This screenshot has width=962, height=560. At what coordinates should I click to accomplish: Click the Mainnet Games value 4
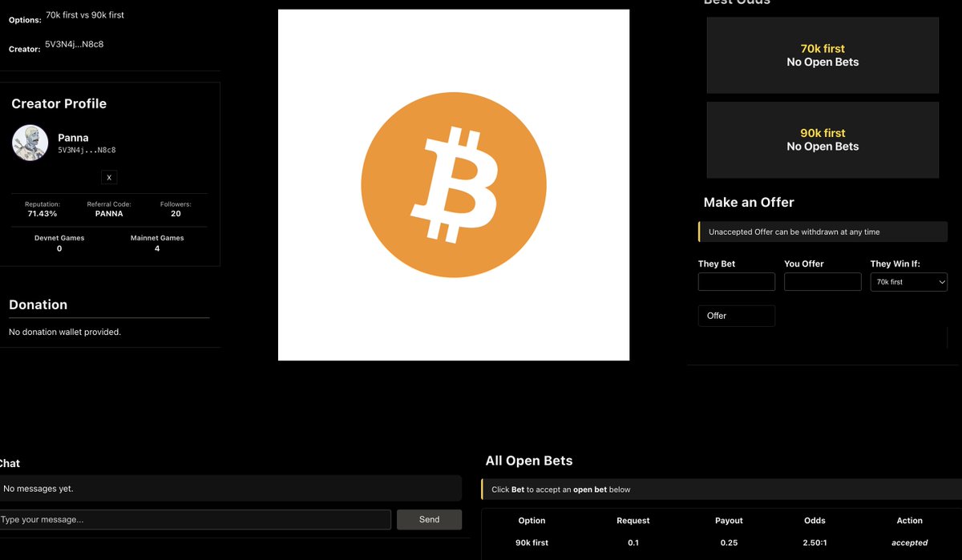(157, 248)
